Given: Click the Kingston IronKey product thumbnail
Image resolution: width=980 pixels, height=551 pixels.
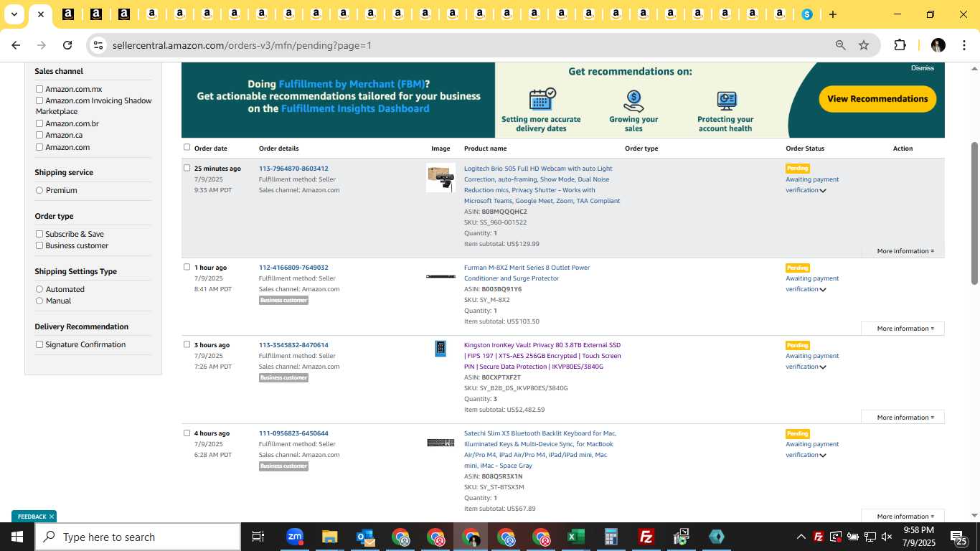Looking at the screenshot, I should (440, 349).
